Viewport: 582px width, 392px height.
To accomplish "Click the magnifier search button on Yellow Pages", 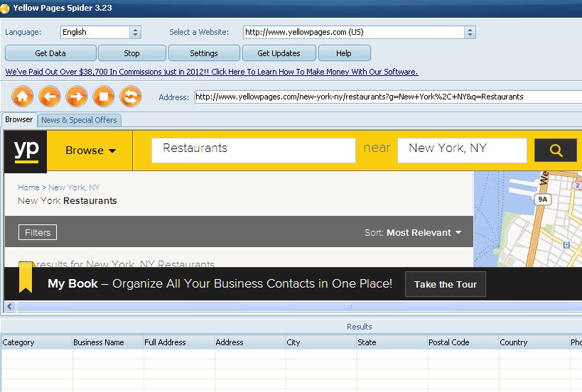I will pos(556,151).
